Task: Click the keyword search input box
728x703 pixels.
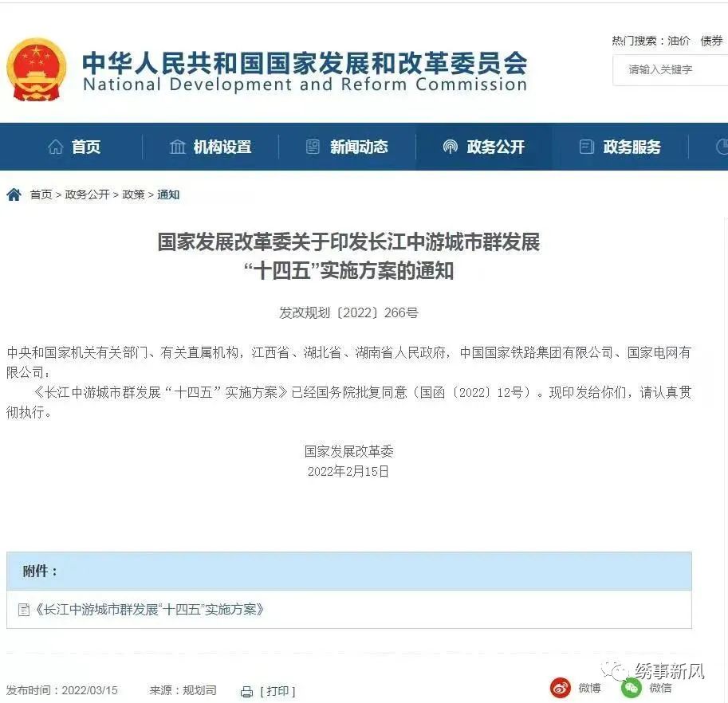Action: [671, 70]
